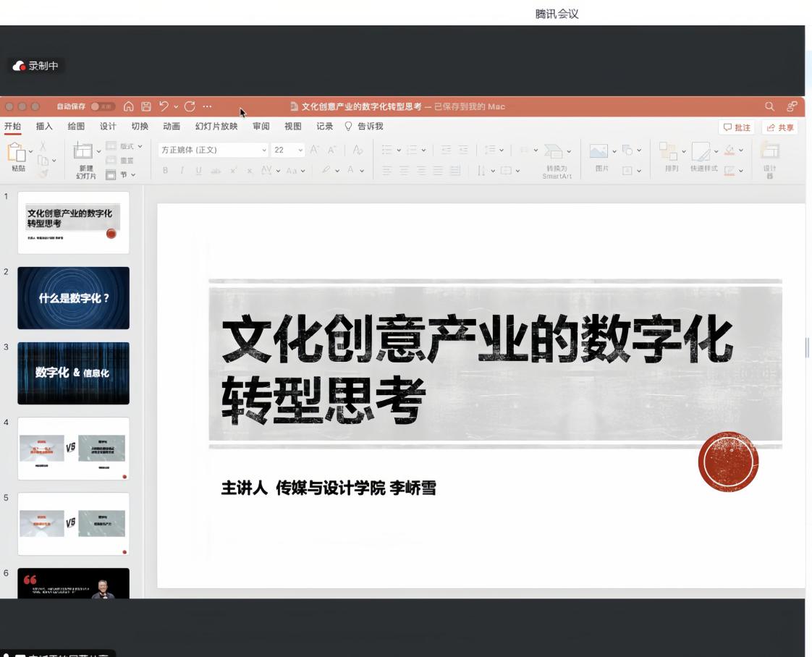Image resolution: width=812 pixels, height=657 pixels.
Task: Click the Share (共享) button
Action: (779, 127)
